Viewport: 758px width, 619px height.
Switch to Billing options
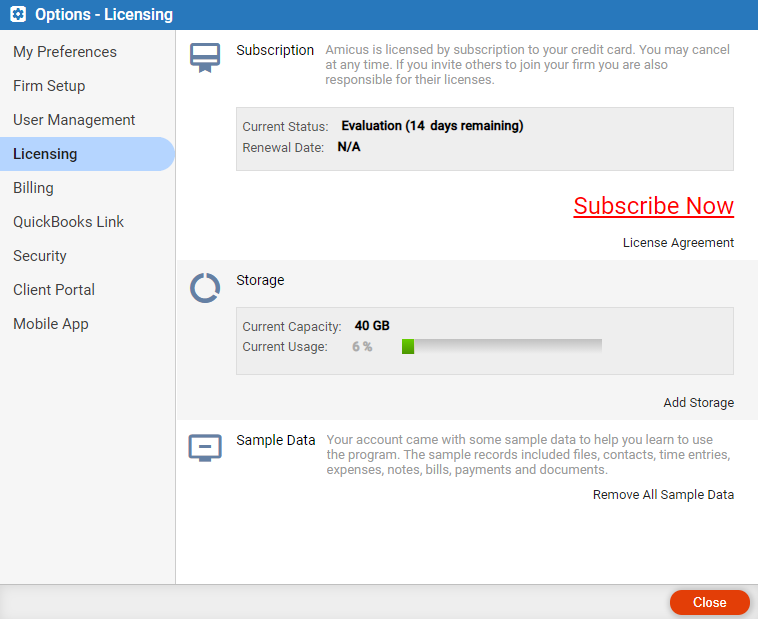(x=33, y=188)
